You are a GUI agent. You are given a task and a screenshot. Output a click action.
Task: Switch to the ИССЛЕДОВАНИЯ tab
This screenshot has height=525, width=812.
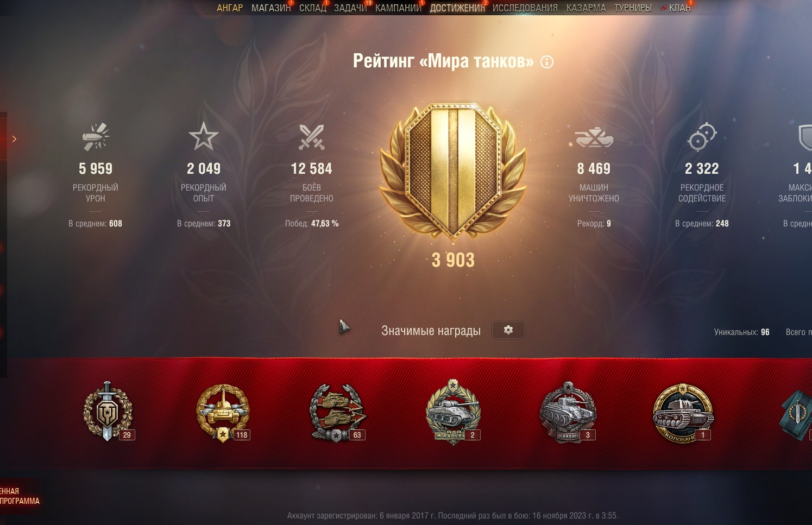pos(525,8)
